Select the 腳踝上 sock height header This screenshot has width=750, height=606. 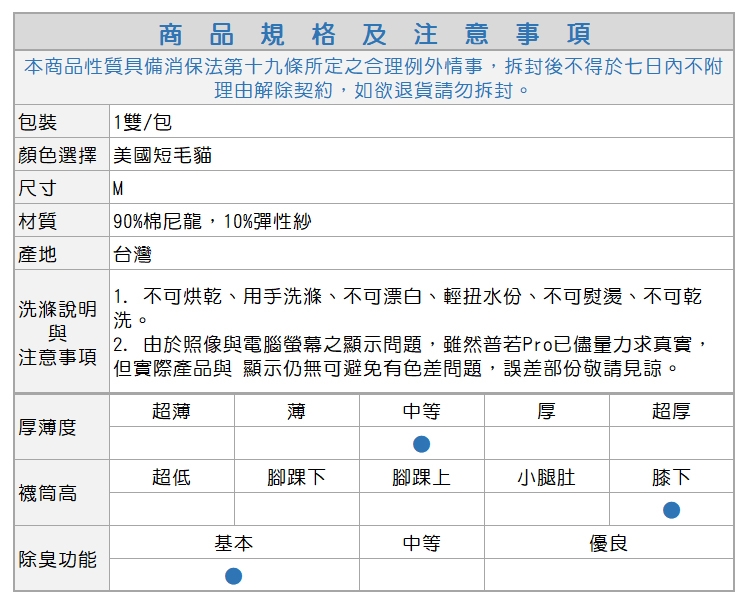pos(421,477)
